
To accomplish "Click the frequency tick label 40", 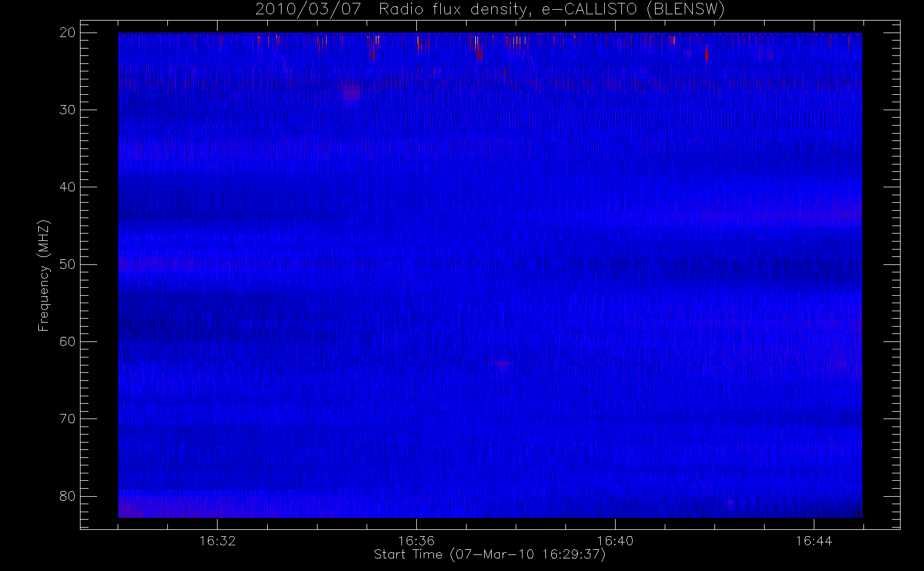I will (68, 187).
